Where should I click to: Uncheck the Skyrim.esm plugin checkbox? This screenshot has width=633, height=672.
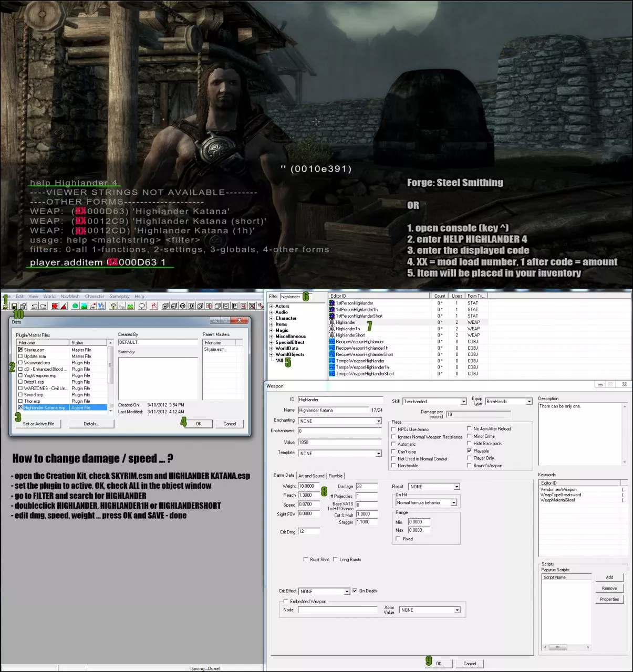point(20,350)
